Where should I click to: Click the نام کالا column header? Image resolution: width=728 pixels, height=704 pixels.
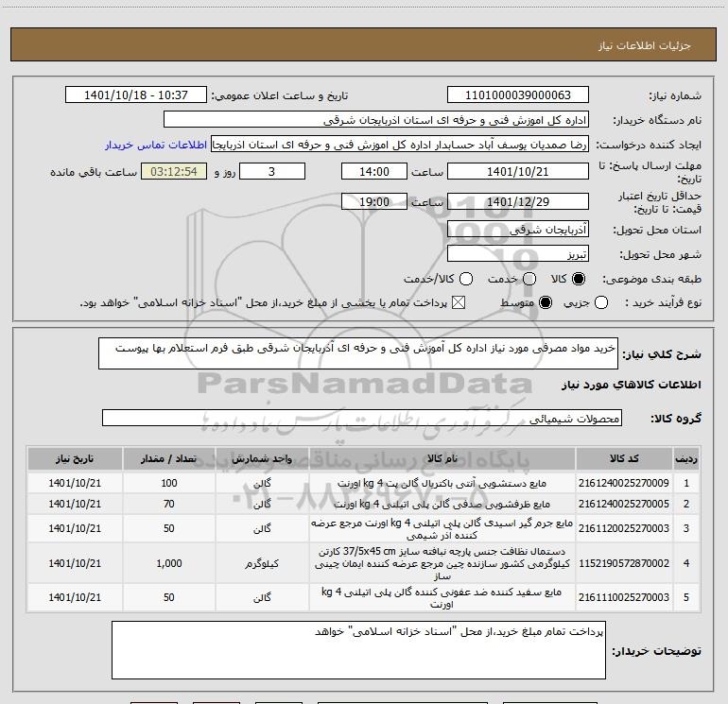point(442,458)
